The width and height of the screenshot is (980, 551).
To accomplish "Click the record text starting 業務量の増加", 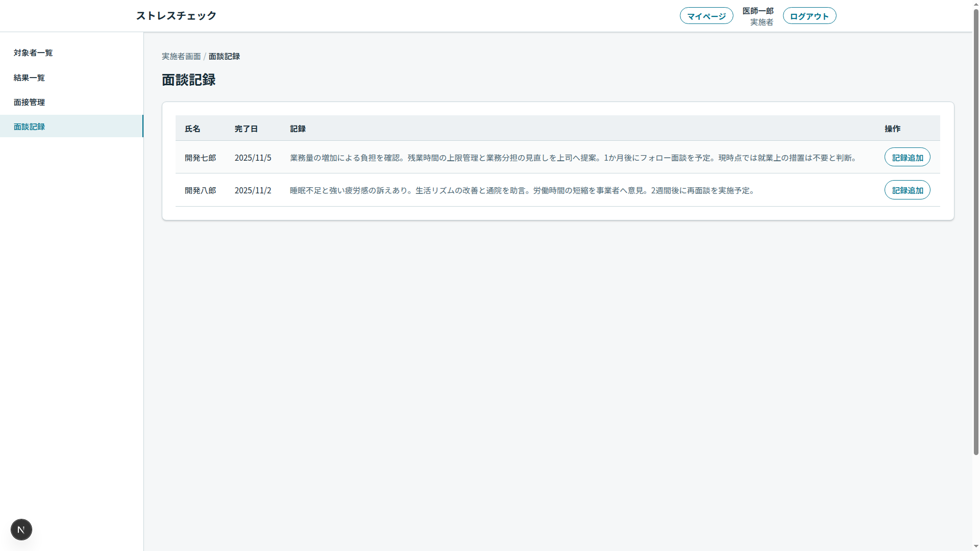I will tap(574, 158).
